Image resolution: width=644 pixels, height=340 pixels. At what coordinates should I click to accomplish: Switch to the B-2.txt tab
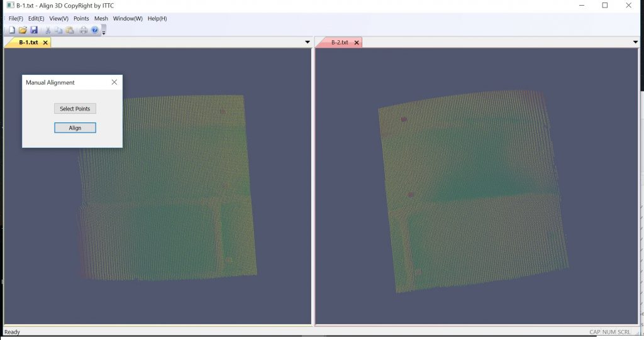(340, 42)
